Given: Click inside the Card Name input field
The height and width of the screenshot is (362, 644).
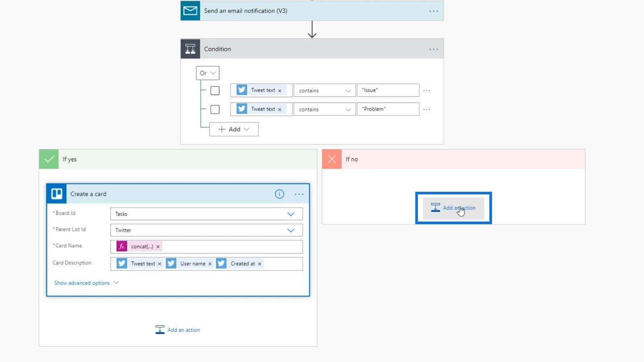Looking at the screenshot, I should tap(206, 247).
